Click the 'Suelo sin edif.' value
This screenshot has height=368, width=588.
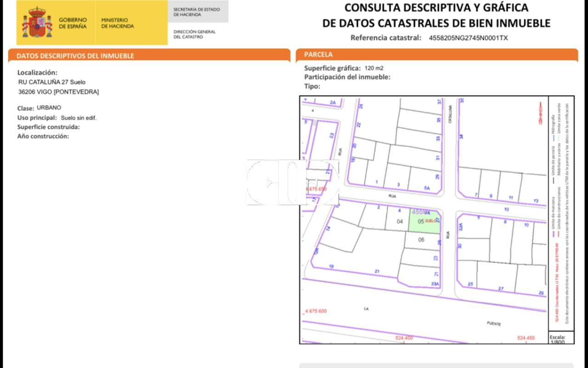pyautogui.click(x=79, y=118)
